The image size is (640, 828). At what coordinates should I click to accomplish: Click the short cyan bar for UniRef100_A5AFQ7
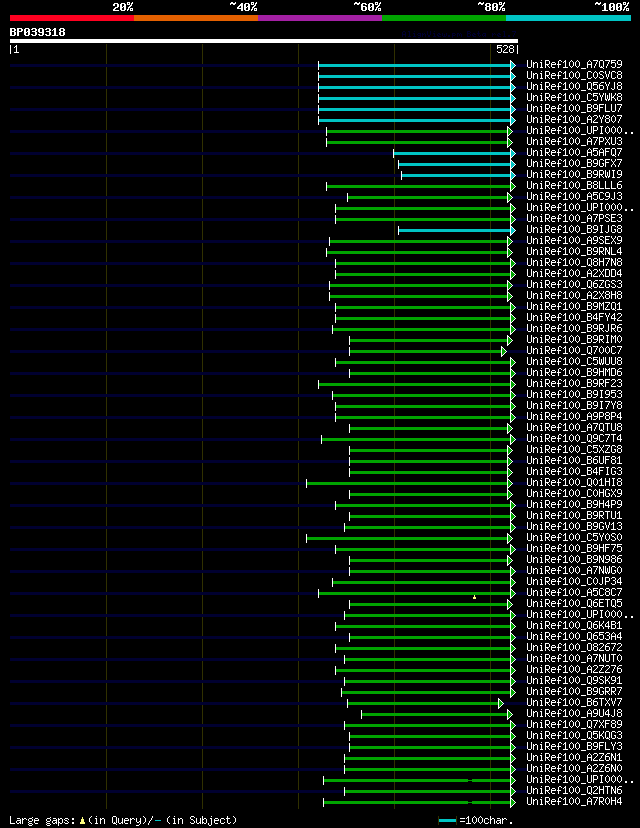(x=453, y=154)
